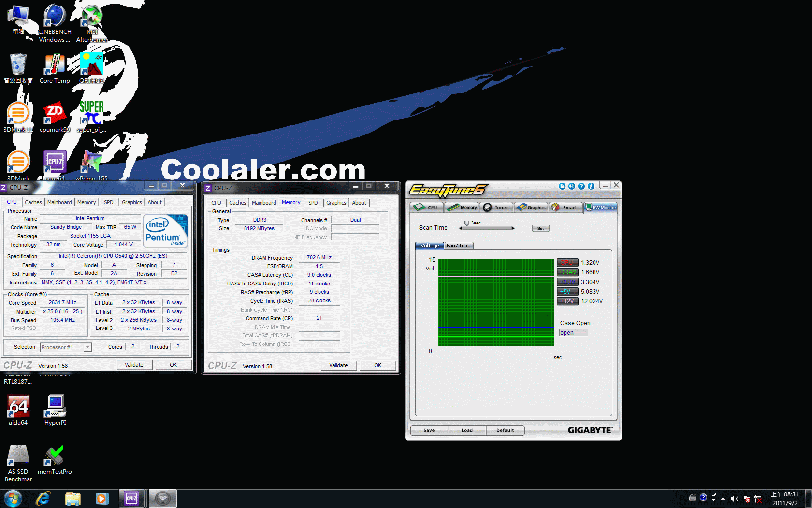Toggle the +12V voltage legend label
The height and width of the screenshot is (508, 812).
click(x=567, y=301)
